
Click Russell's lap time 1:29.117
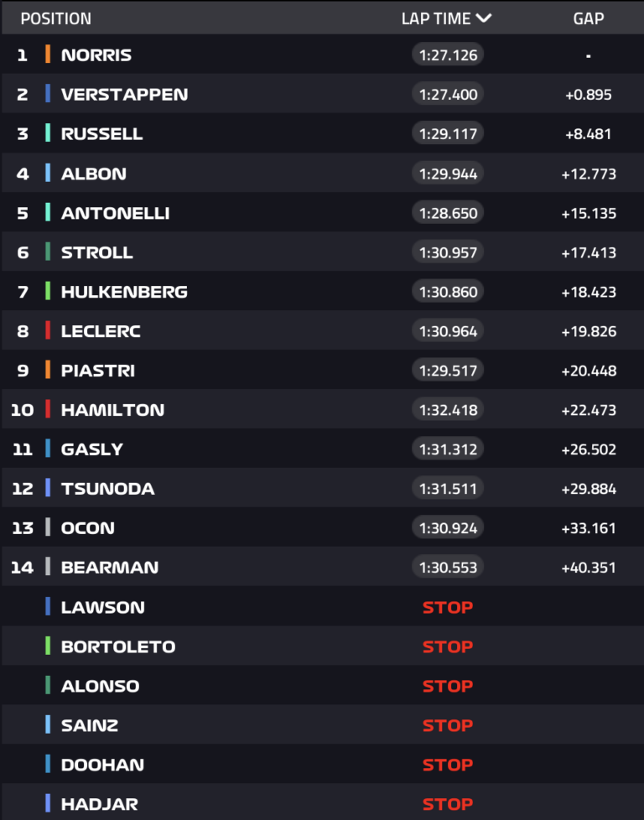coord(448,134)
